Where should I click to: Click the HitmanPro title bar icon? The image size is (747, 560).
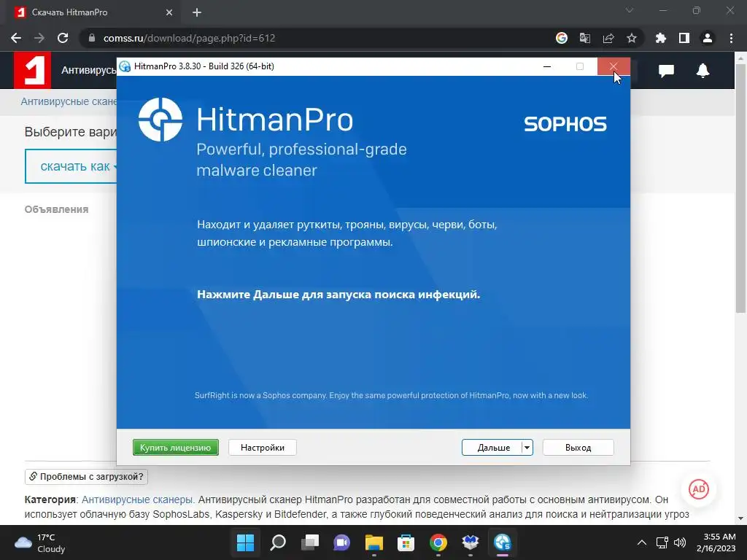tap(125, 66)
